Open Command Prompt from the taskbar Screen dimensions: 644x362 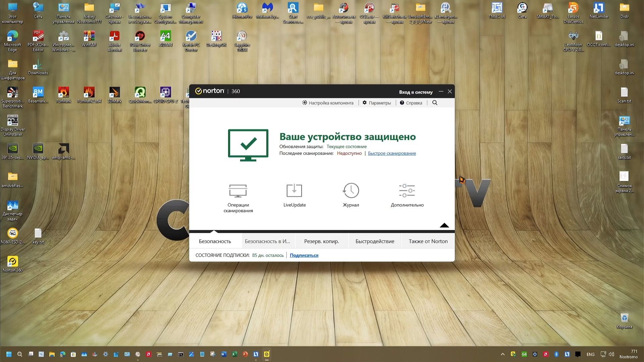click(x=181, y=354)
